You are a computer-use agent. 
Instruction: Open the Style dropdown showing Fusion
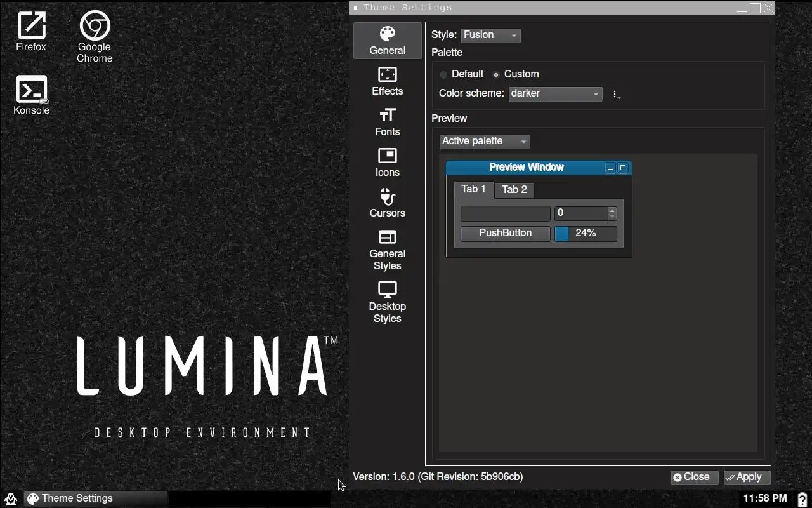(491, 35)
